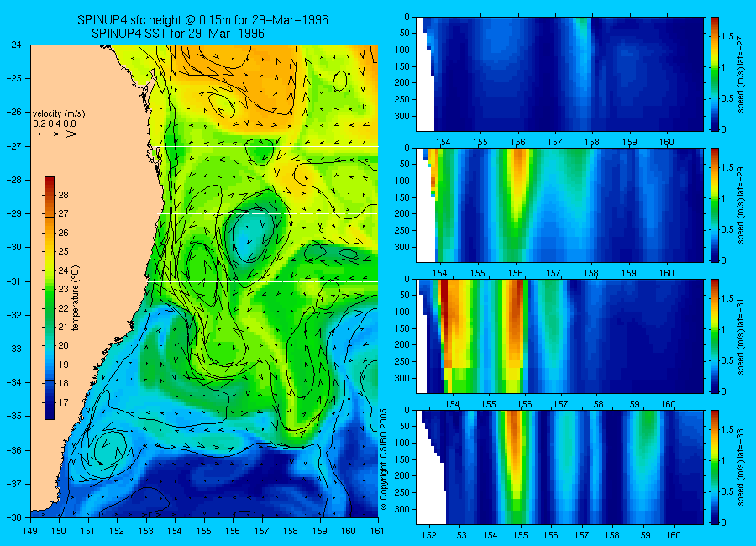Click the "velocity (m/s)" legend label
The height and width of the screenshot is (546, 756).
point(59,114)
